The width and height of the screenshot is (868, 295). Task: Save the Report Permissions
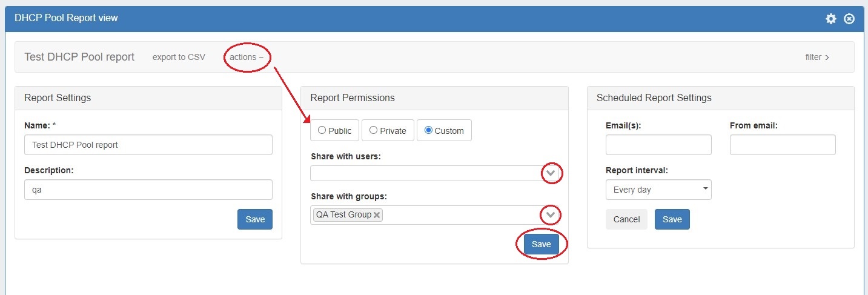pos(541,244)
